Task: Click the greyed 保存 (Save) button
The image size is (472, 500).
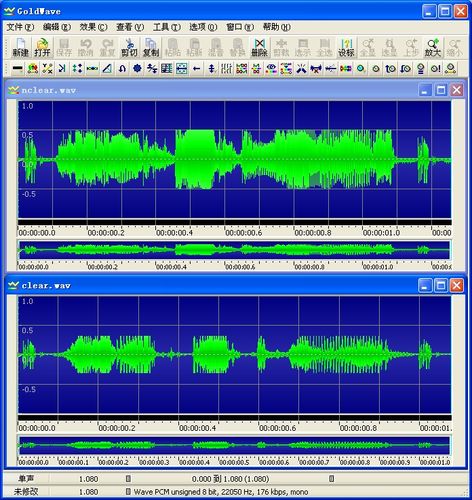Action: 64,47
